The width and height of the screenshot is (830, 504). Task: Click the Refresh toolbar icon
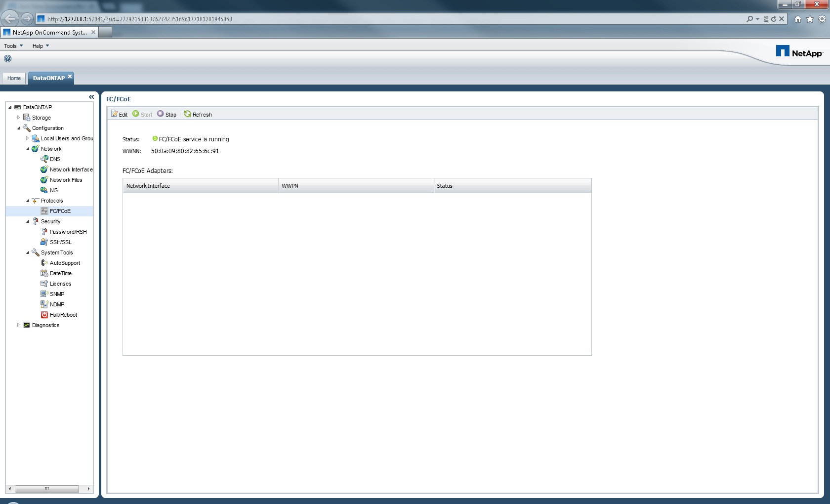coord(187,114)
